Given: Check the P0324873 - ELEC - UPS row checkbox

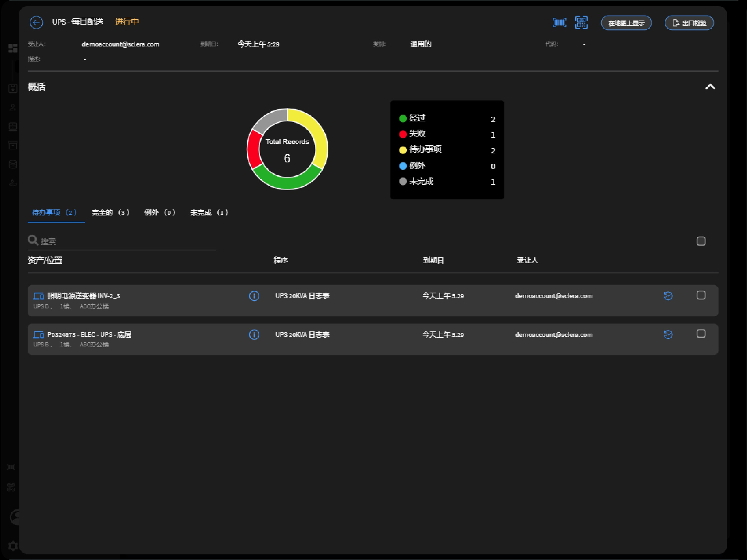Looking at the screenshot, I should pyautogui.click(x=701, y=334).
